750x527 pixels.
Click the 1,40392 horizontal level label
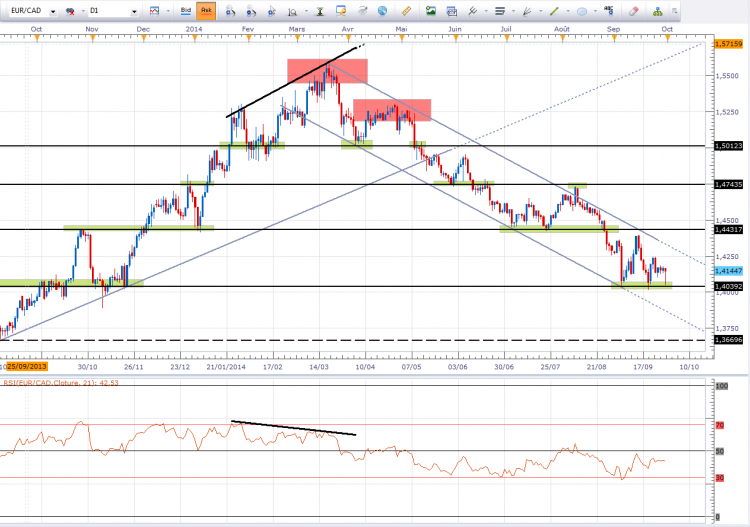pyautogui.click(x=728, y=286)
